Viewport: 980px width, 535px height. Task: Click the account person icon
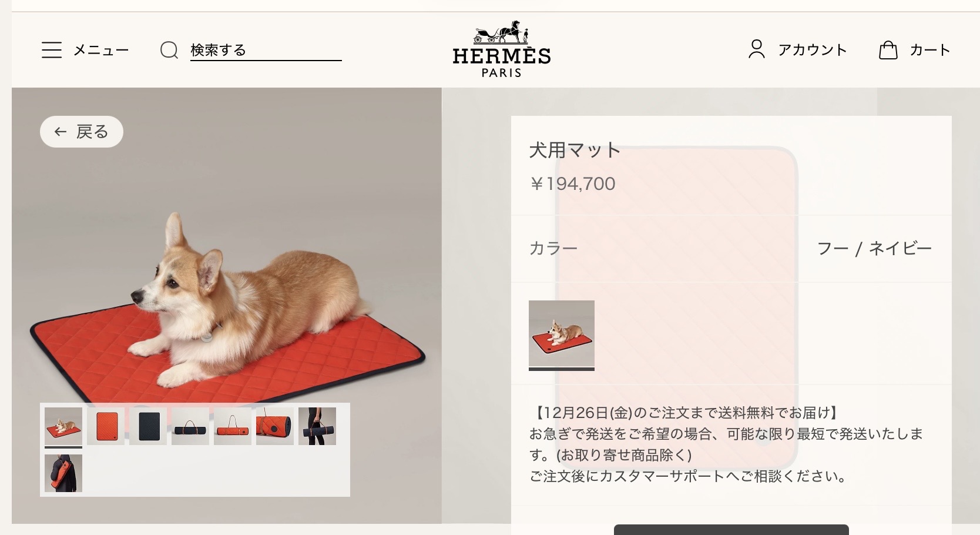click(x=757, y=49)
